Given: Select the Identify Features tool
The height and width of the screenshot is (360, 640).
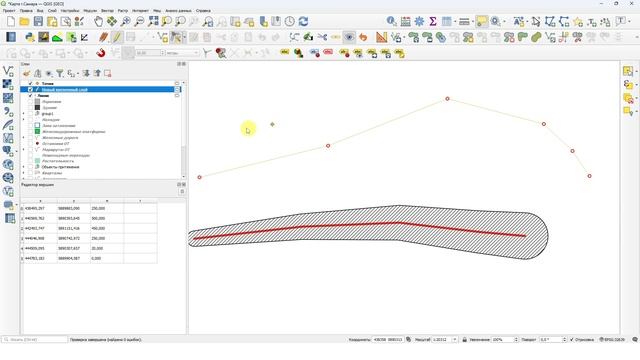Looking at the screenshot, I should pos(391,22).
